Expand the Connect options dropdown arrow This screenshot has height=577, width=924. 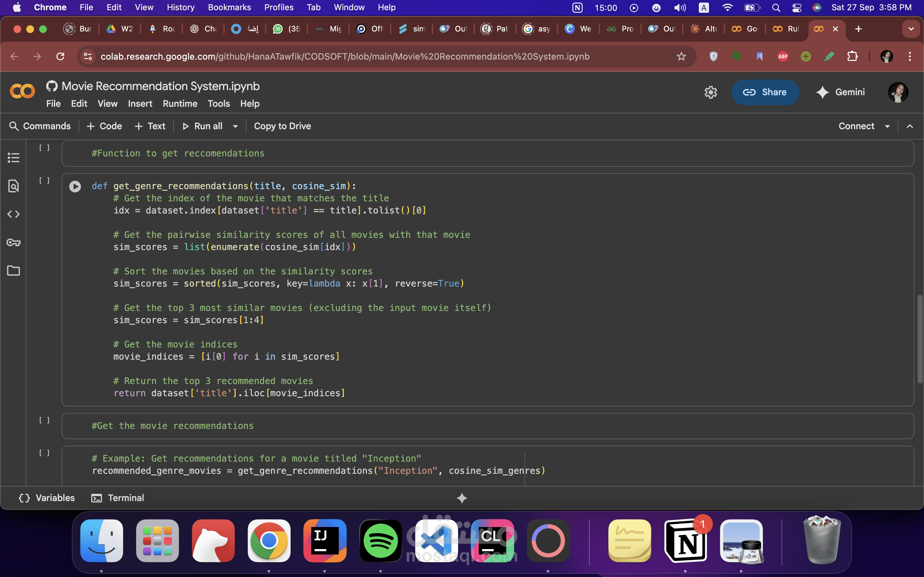(887, 126)
